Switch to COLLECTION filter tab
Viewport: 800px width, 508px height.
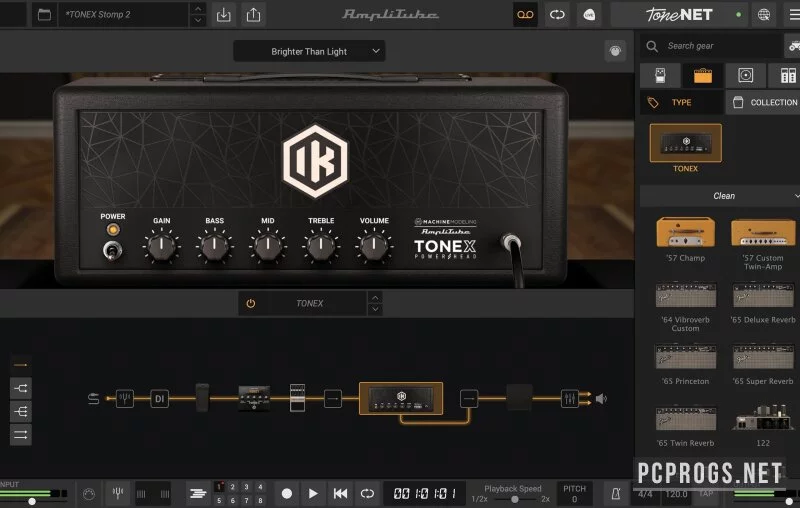coord(764,103)
